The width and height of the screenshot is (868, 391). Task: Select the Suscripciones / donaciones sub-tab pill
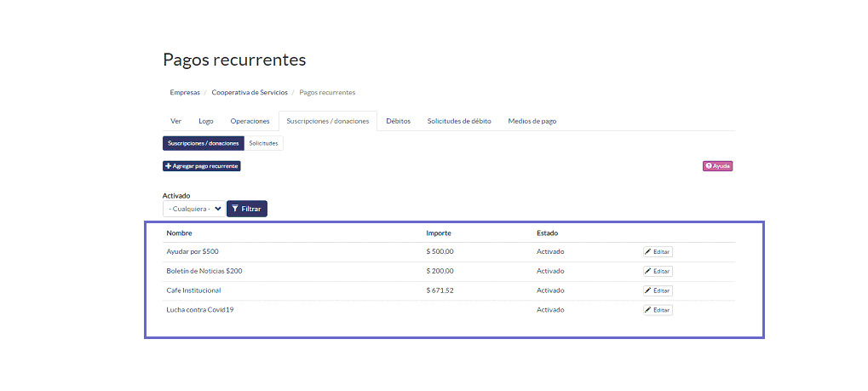204,143
